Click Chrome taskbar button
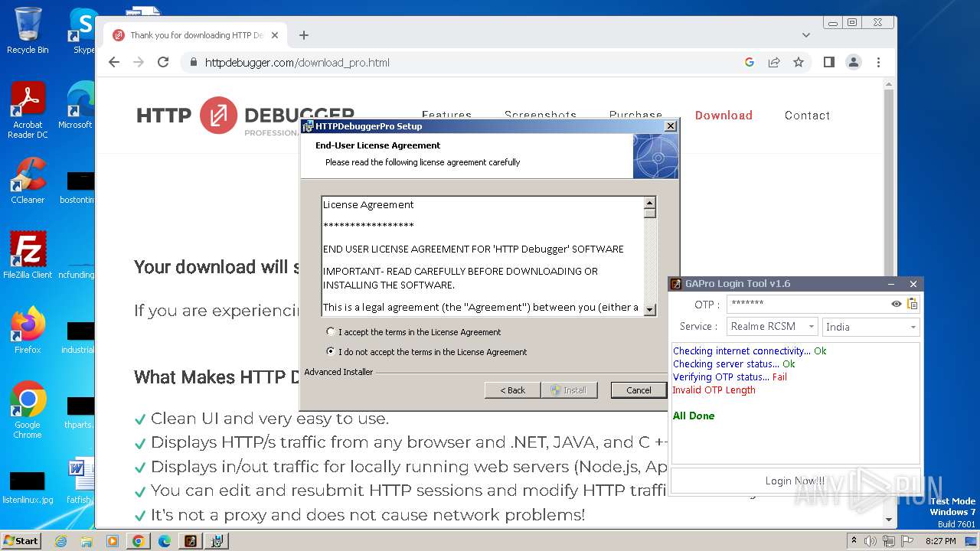The height and width of the screenshot is (551, 980). pos(139,541)
